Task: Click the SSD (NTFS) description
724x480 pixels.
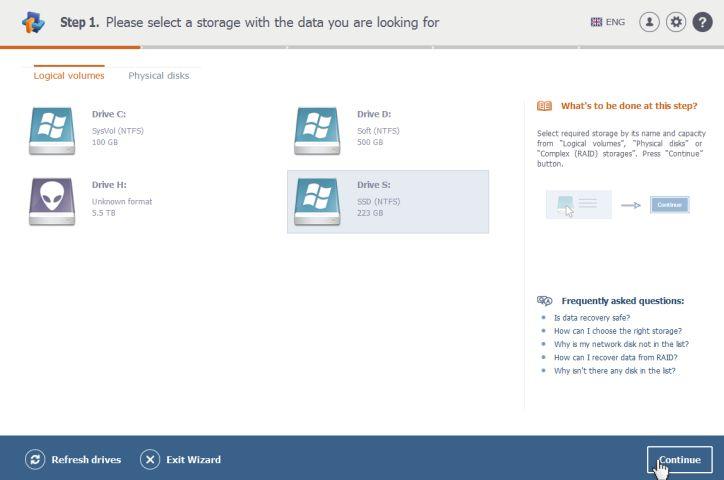Action: [x=379, y=201]
